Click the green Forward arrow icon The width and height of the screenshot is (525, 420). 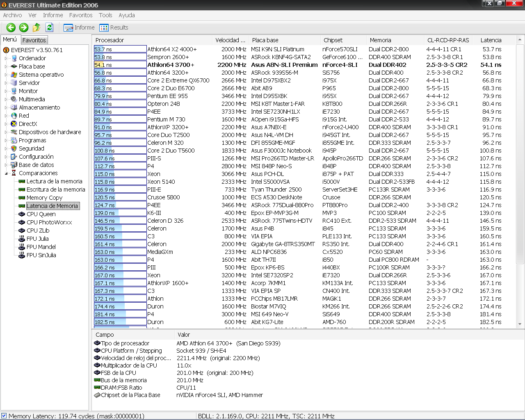pos(24,27)
